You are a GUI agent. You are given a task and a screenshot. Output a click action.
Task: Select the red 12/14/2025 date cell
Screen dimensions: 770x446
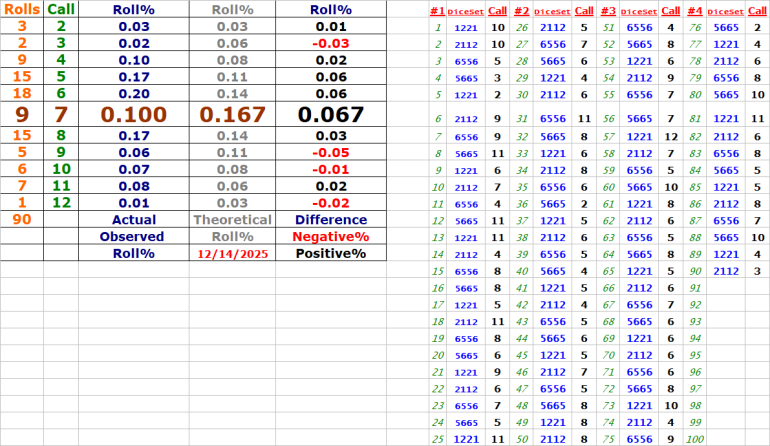[x=231, y=253]
